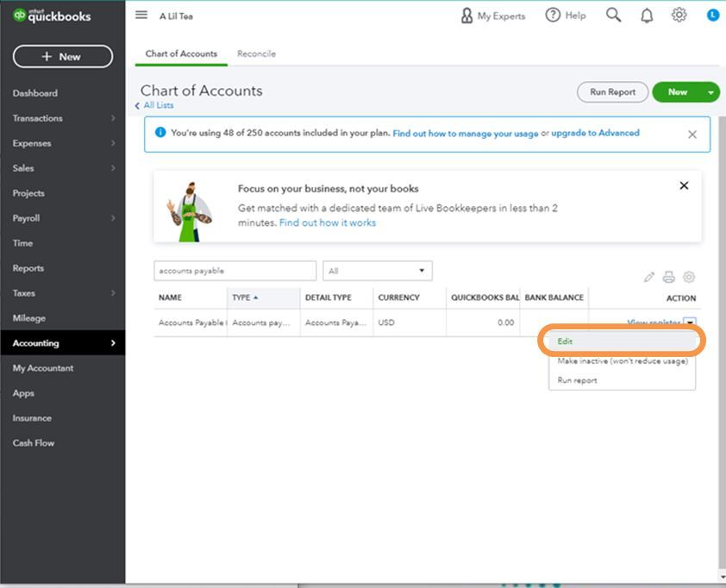Open Projects in the sidebar
This screenshot has width=726, height=588.
point(28,193)
